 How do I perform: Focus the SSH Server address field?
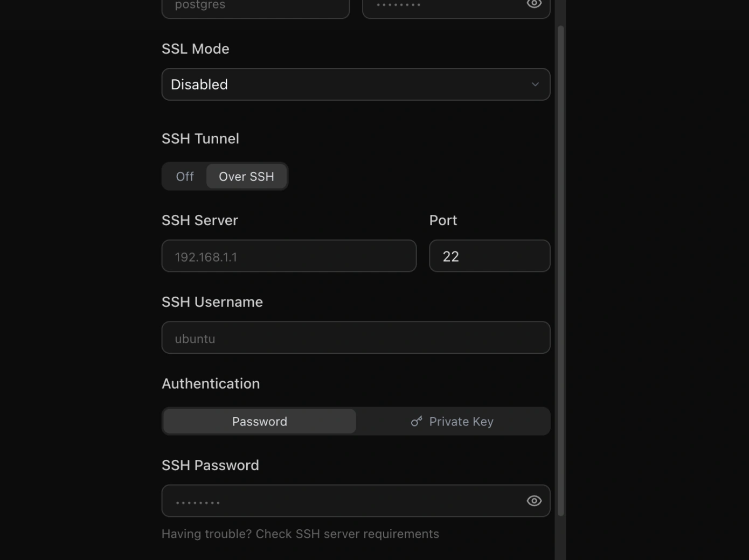289,256
